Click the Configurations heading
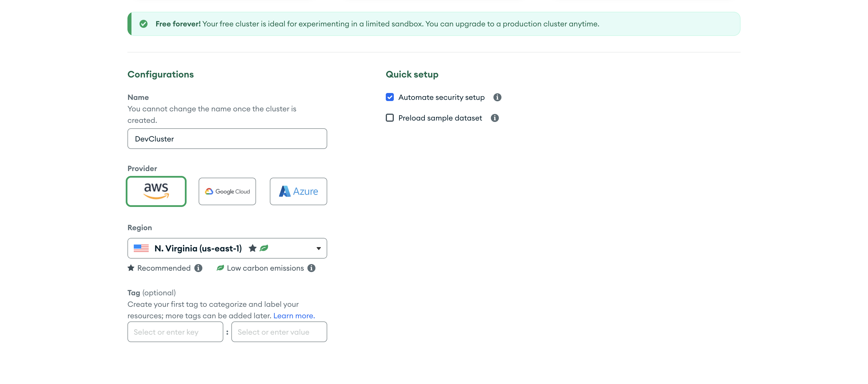The width and height of the screenshot is (868, 384). pyautogui.click(x=160, y=74)
